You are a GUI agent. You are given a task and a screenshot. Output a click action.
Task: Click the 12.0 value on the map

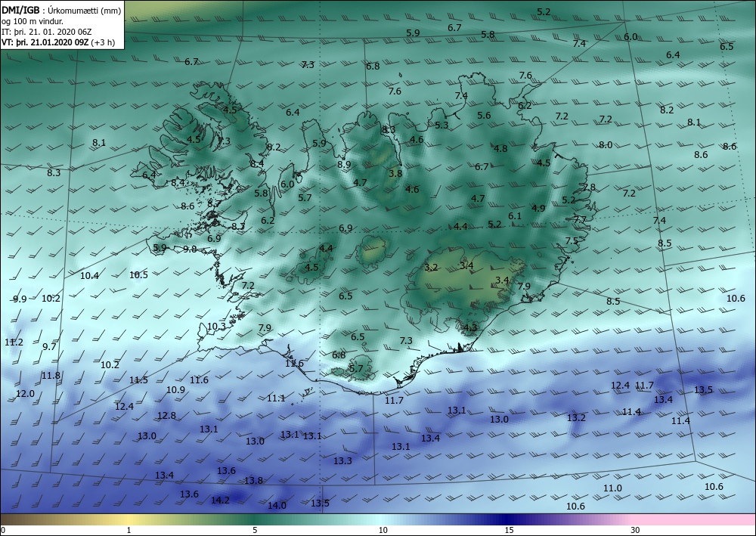click(25, 394)
